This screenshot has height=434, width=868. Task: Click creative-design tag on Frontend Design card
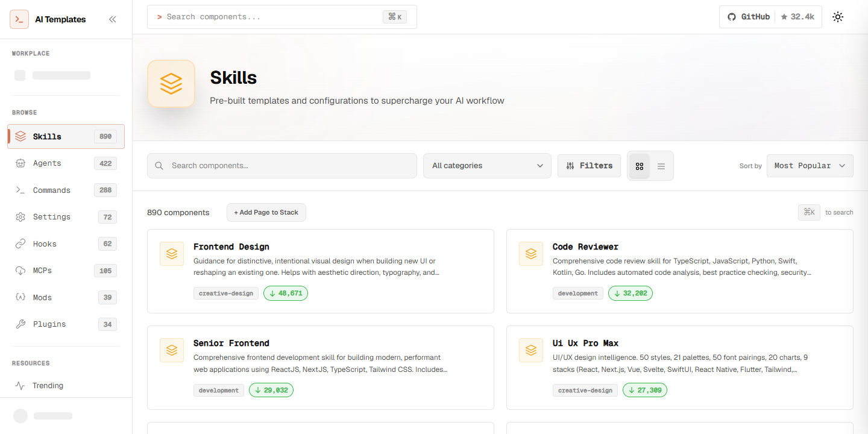tap(226, 294)
